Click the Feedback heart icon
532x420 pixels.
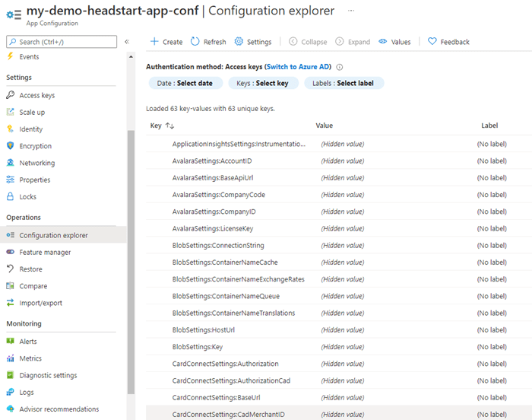coord(432,41)
